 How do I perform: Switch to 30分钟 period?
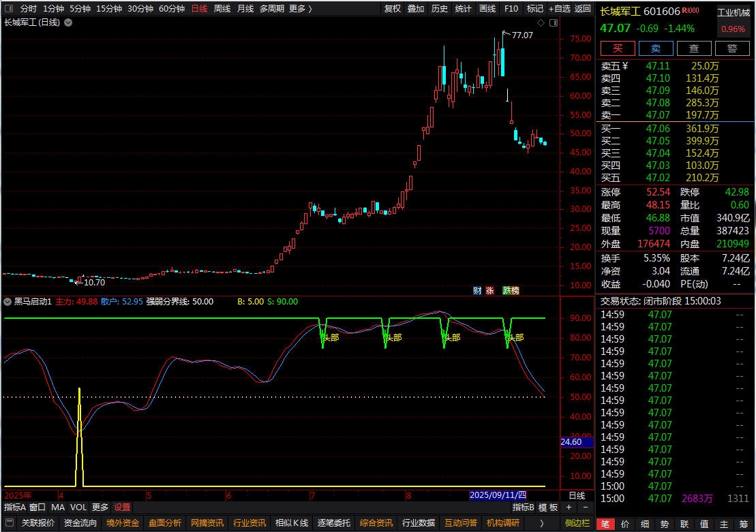pyautogui.click(x=140, y=8)
